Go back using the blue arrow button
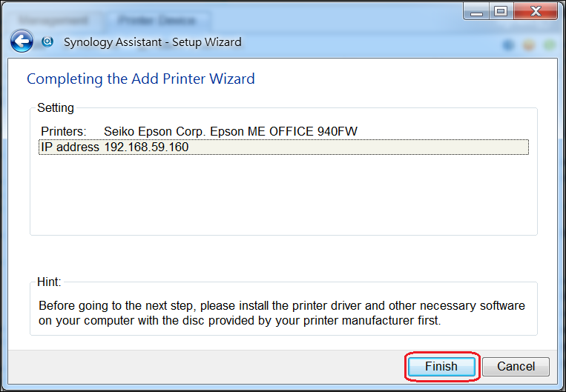Image resolution: width=566 pixels, height=392 pixels. coord(22,41)
